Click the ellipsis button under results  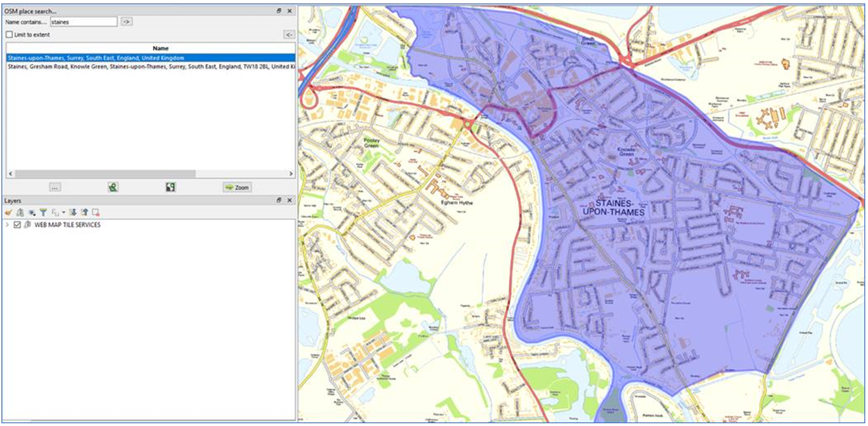tap(56, 187)
